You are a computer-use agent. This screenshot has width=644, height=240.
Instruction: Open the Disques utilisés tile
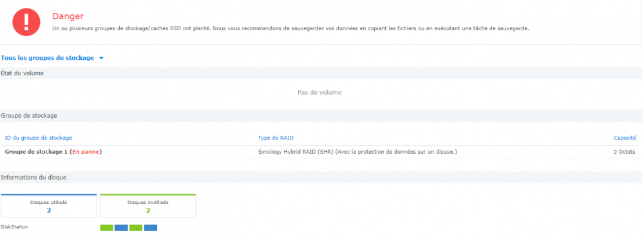click(x=48, y=205)
